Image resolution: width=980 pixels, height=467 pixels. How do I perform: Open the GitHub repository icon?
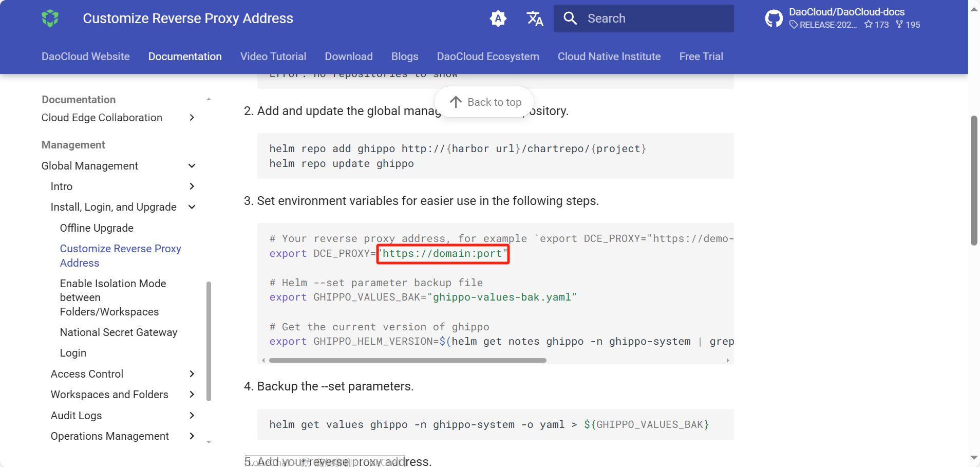coord(774,18)
